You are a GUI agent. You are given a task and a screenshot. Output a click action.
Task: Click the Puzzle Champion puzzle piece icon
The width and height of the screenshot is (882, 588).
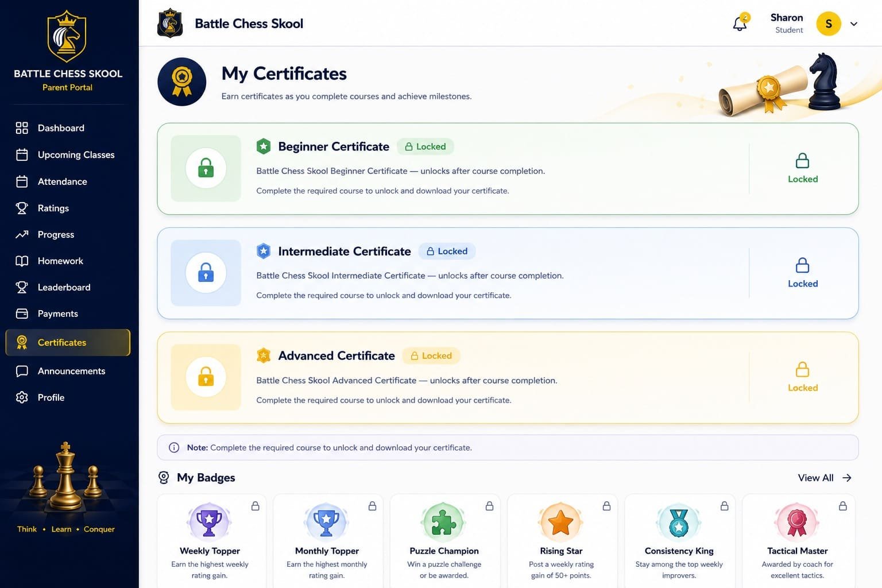(x=444, y=522)
